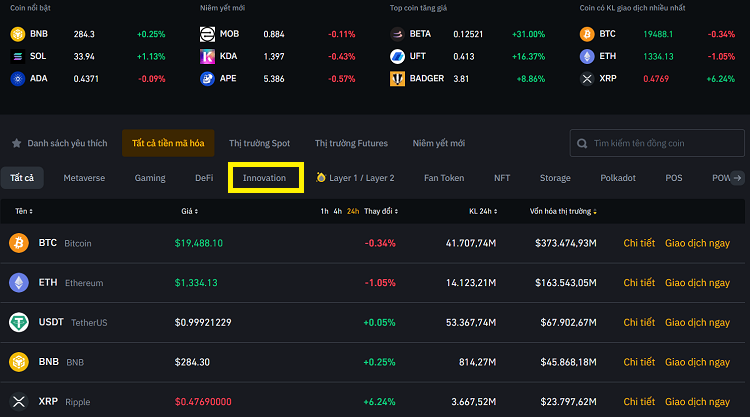Sort by Vốn hóa thị trường column

(563, 211)
